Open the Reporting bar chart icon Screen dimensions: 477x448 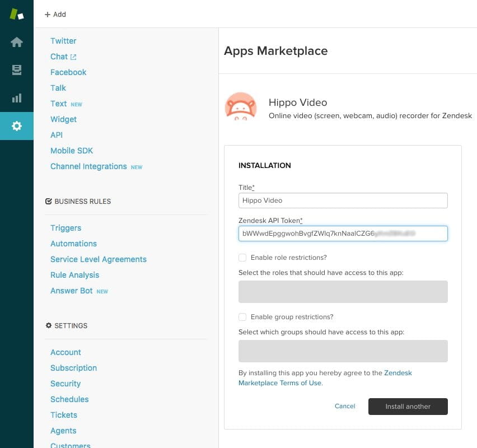click(x=17, y=98)
